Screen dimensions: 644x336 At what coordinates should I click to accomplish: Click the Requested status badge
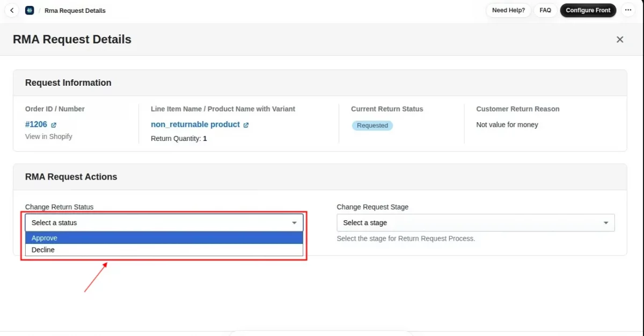pyautogui.click(x=372, y=125)
